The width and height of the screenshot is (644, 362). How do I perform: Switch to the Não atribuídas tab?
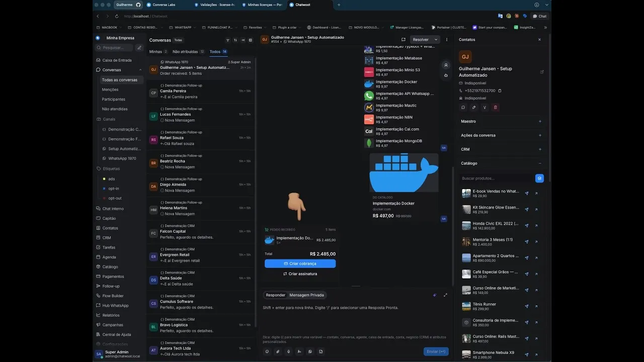point(189,52)
